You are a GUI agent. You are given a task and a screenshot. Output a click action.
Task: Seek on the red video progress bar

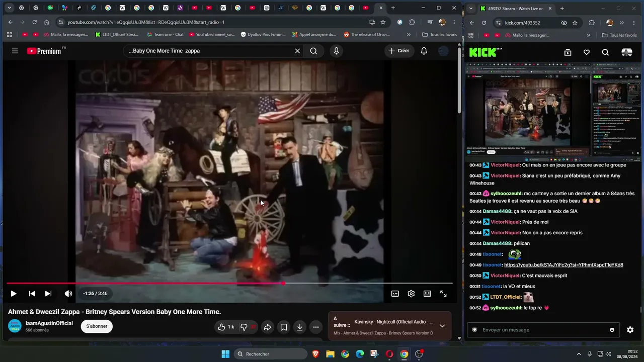pyautogui.click(x=229, y=284)
